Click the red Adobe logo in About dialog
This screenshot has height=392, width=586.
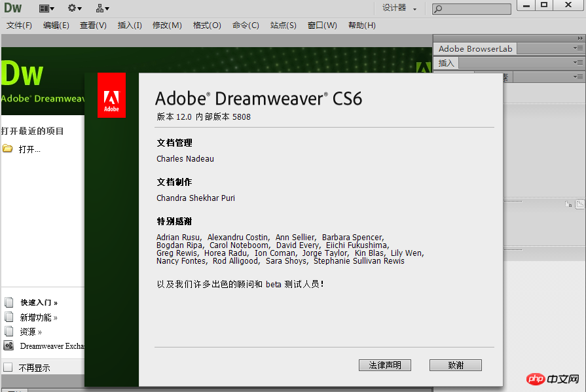[x=111, y=96]
